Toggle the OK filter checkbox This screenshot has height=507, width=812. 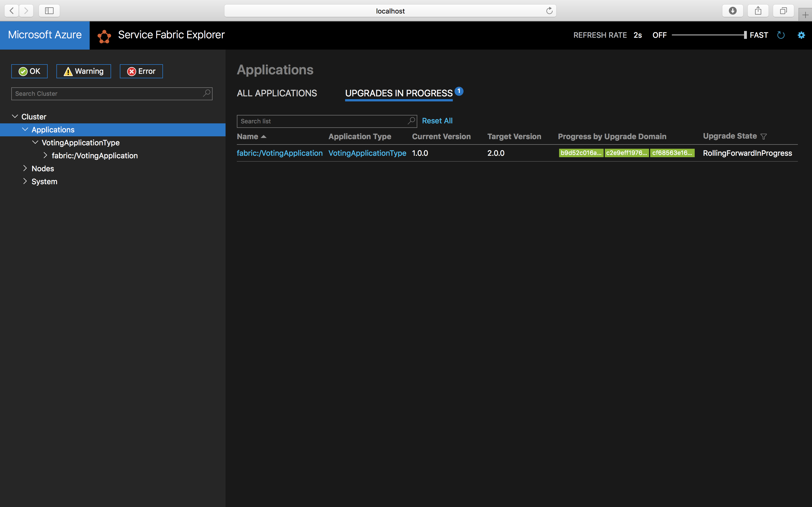coord(29,71)
